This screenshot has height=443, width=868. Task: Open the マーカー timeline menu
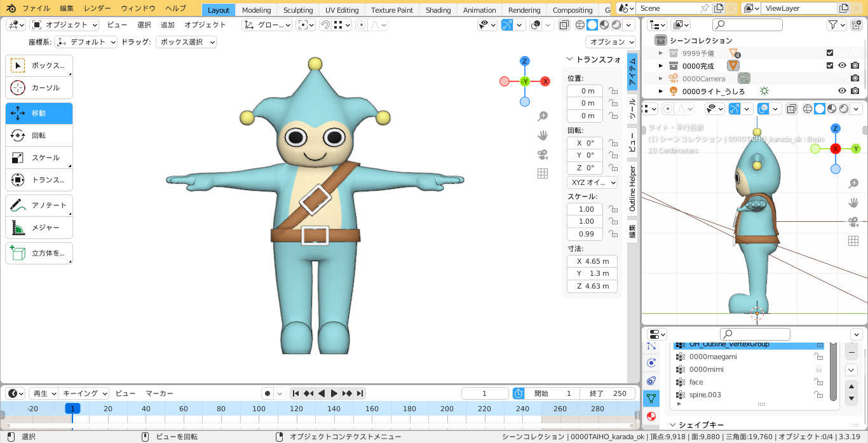tap(159, 393)
